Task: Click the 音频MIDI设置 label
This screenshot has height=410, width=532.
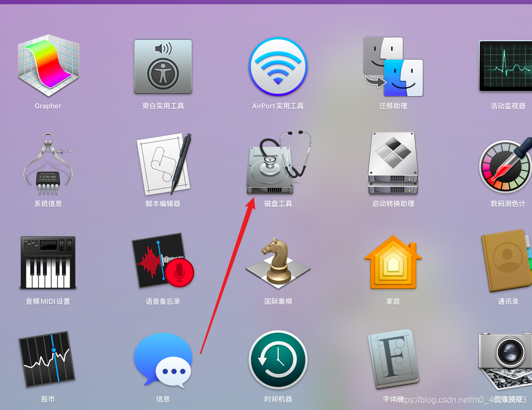Action: (48, 302)
